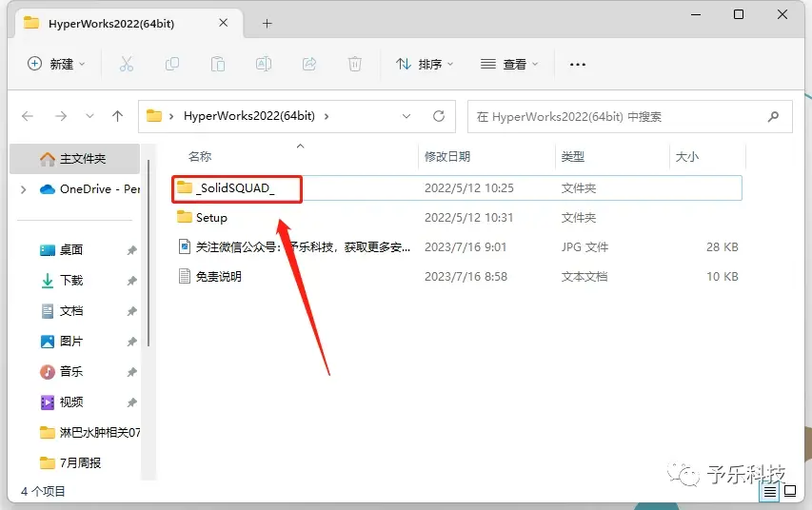The image size is (812, 510).
Task: Click the Cut scissors icon
Action: [127, 64]
